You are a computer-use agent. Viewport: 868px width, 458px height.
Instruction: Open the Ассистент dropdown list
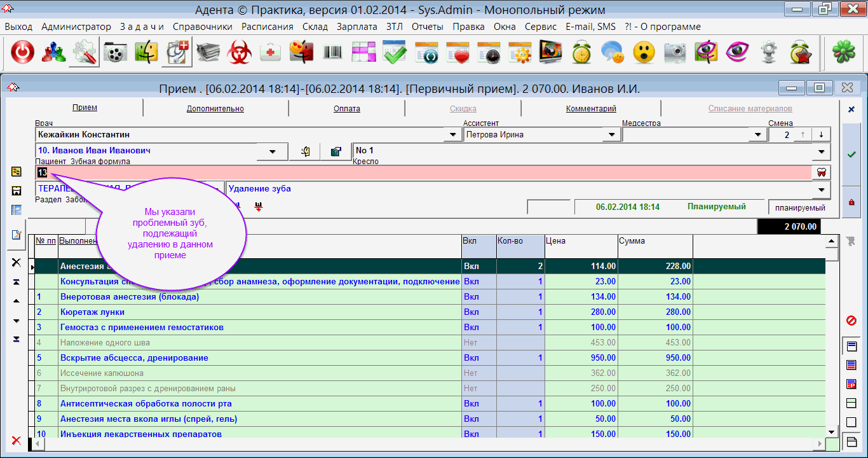coord(611,135)
